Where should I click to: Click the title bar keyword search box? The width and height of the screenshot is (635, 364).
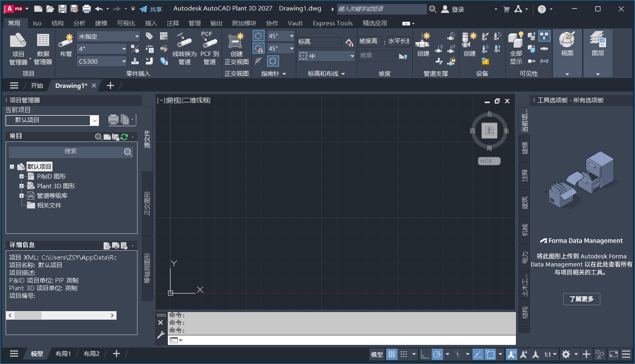click(381, 9)
